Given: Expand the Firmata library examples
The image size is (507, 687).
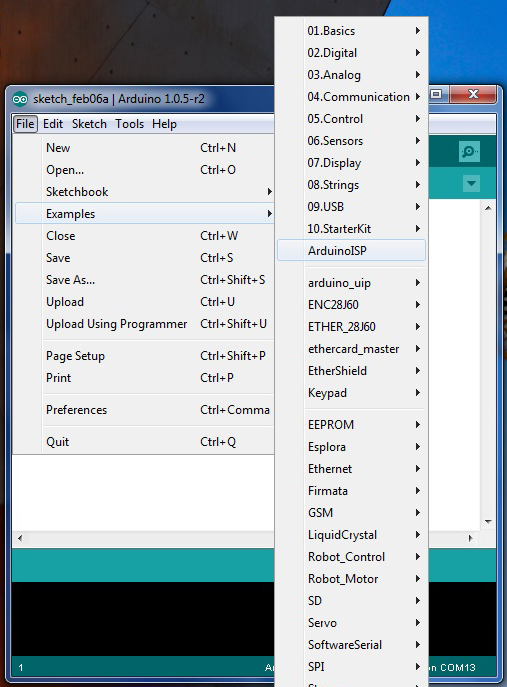Looking at the screenshot, I should (x=351, y=491).
